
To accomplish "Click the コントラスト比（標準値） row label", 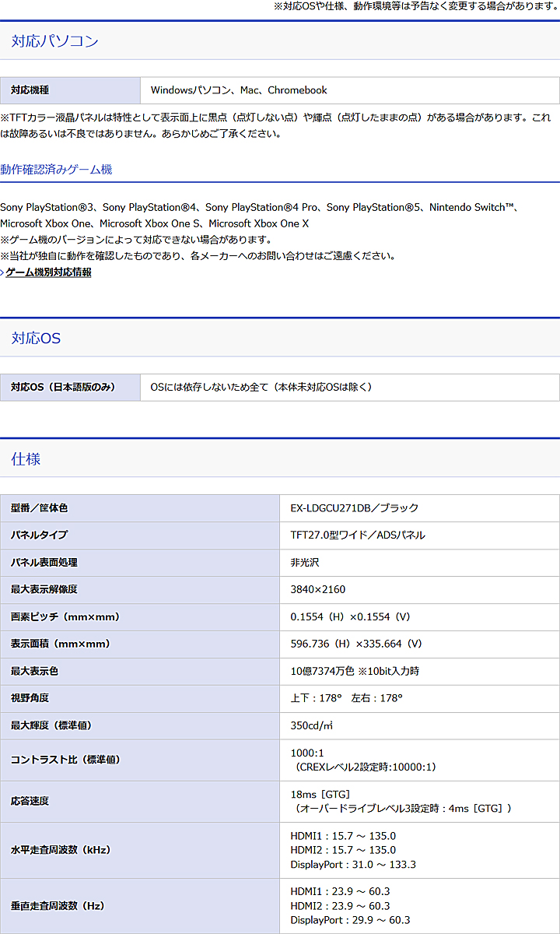I will pyautogui.click(x=140, y=760).
